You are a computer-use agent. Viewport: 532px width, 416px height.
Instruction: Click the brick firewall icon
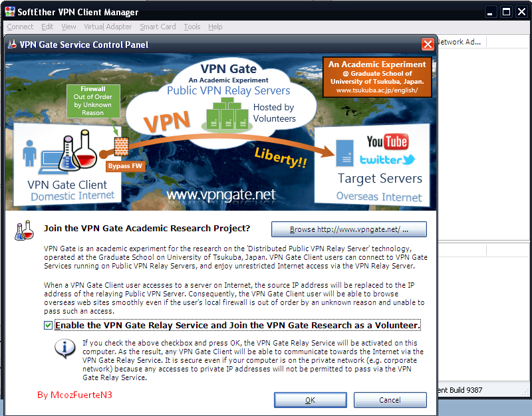pyautogui.click(x=121, y=146)
